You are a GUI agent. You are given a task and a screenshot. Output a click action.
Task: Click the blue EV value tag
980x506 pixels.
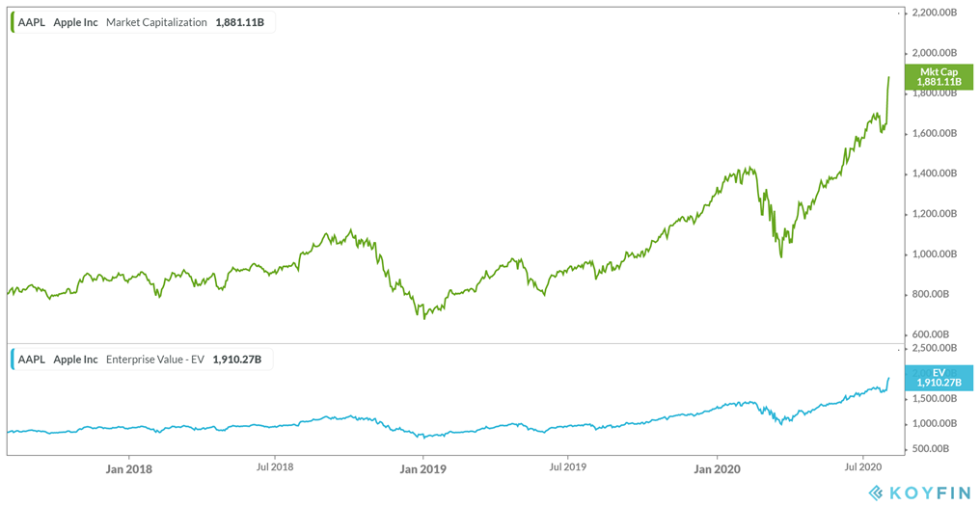[939, 378]
